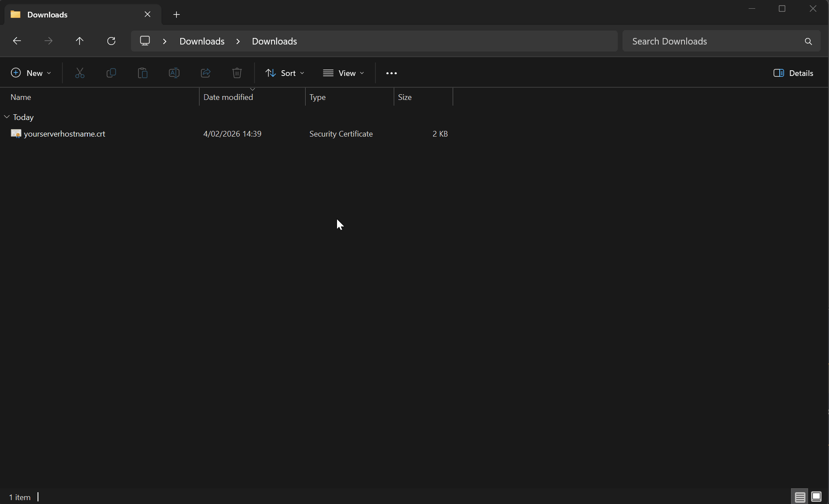Collapse the Today group

tap(7, 117)
